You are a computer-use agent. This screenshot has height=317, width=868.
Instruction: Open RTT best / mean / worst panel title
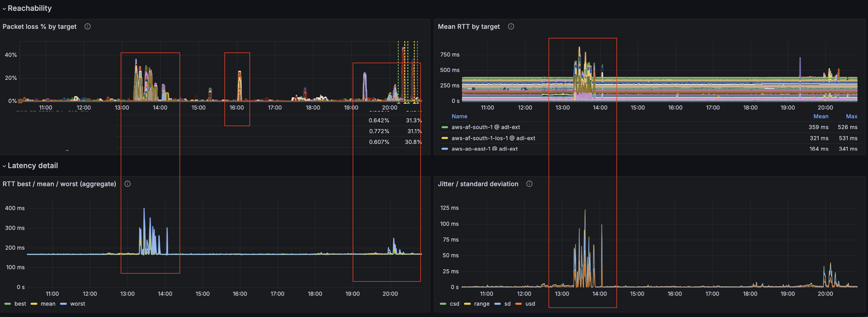point(59,184)
